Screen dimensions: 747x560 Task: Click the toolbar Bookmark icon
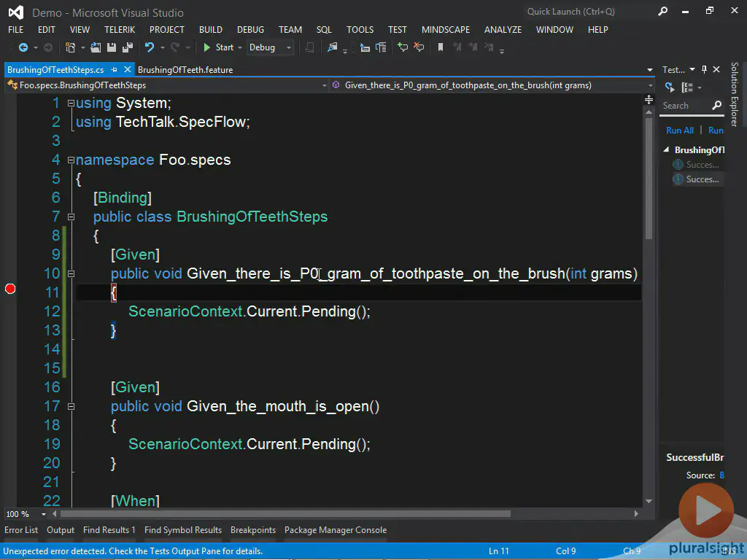pos(440,47)
